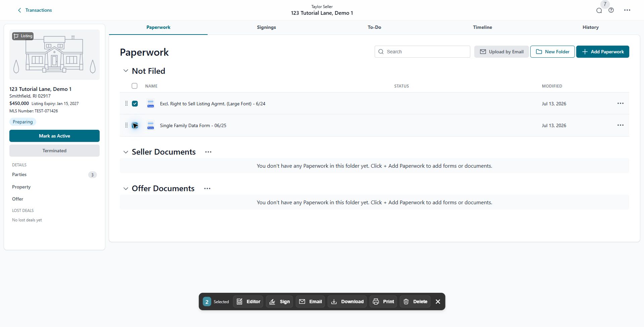Open Single Family Data Form - 06/25
644x327 pixels.
click(193, 125)
